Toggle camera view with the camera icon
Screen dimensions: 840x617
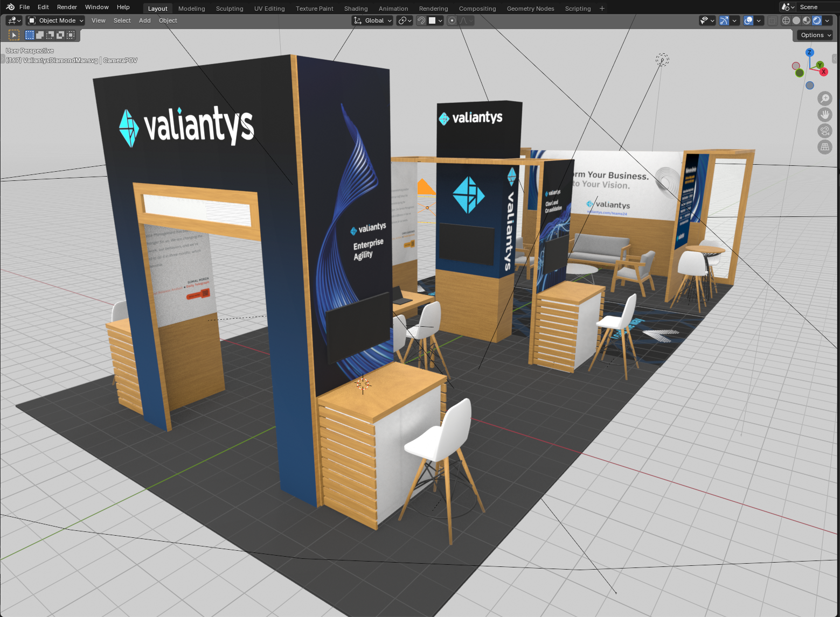click(825, 131)
